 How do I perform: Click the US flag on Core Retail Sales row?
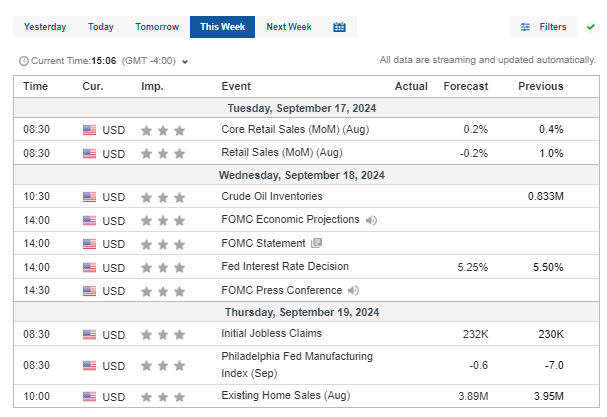pos(90,129)
